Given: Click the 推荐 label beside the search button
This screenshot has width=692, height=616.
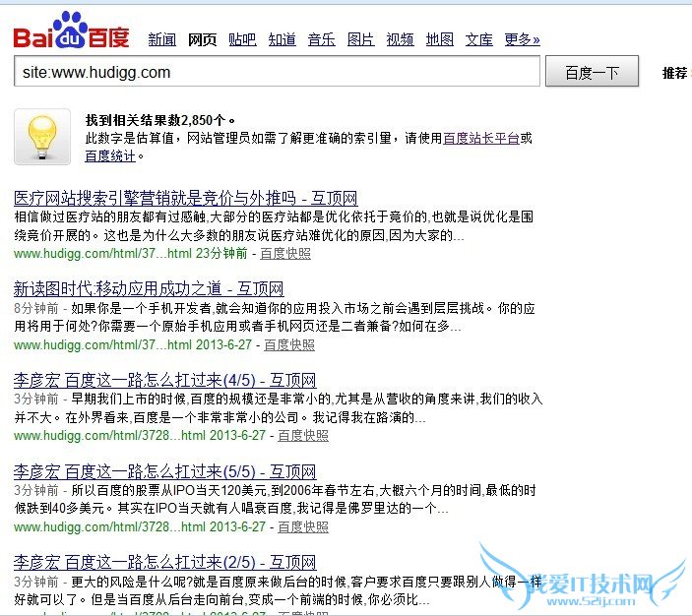Looking at the screenshot, I should [x=675, y=73].
